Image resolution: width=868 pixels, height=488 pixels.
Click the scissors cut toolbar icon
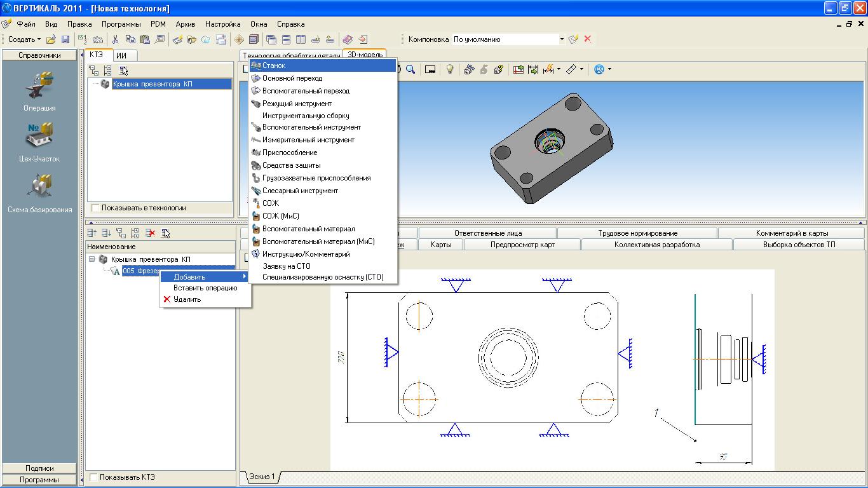pos(116,39)
